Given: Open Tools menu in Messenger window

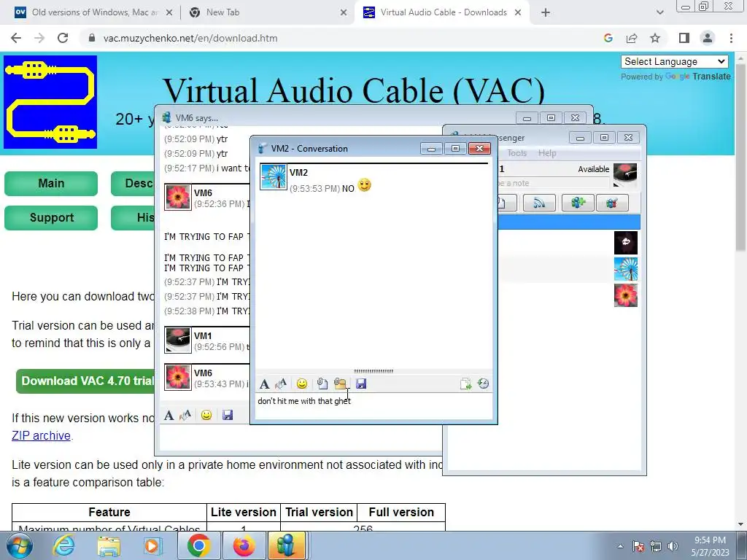Looking at the screenshot, I should (517, 153).
